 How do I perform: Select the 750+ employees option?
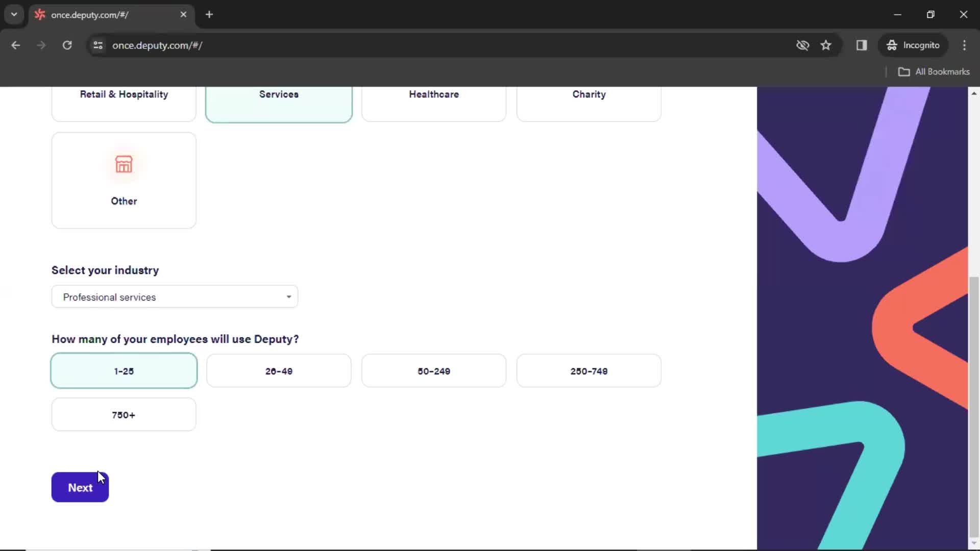coord(124,414)
